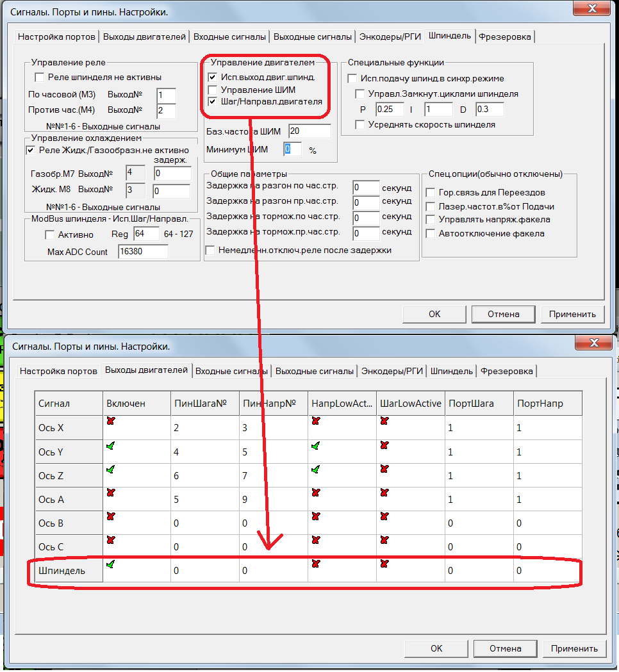This screenshot has height=672, width=619.
Task: Check Немедленн.отключ.реле после задержки
Action: (x=210, y=250)
